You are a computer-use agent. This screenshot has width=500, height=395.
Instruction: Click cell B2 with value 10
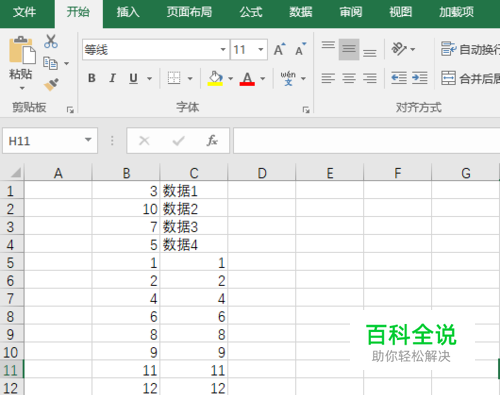point(126,209)
